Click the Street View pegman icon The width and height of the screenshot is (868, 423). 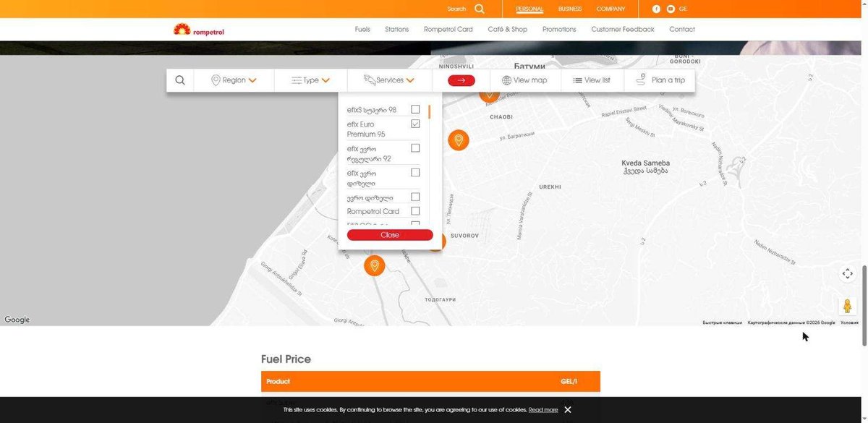848,306
